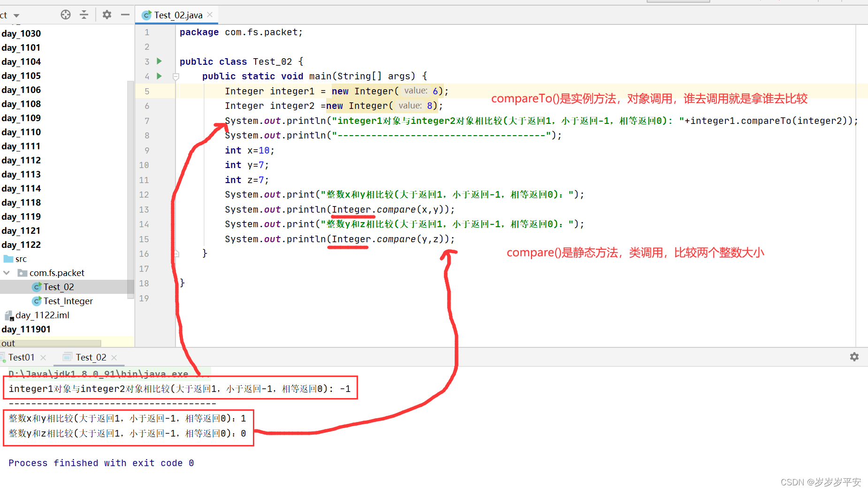The image size is (868, 491).
Task: Open day_1122.iml from the project tree
Action: (x=42, y=315)
